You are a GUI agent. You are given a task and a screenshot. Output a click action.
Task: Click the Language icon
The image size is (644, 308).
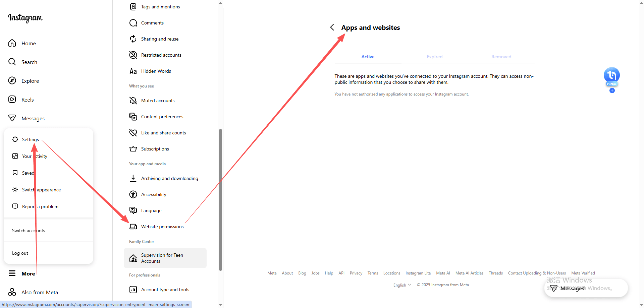pos(133,210)
